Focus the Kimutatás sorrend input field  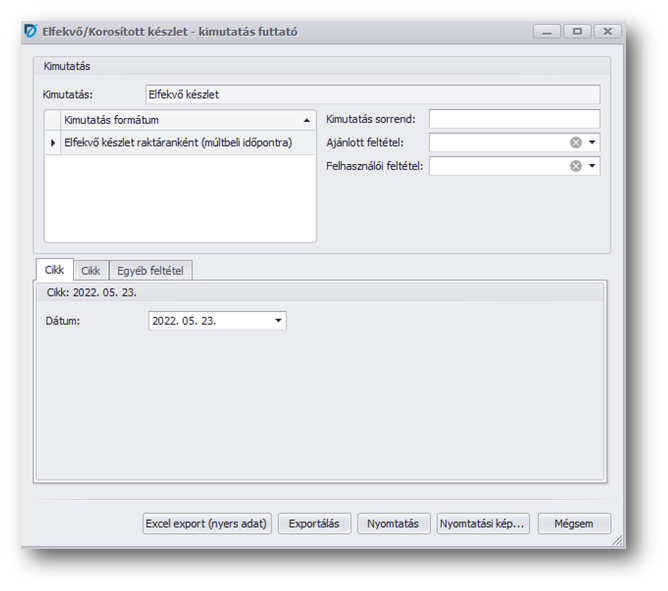point(514,120)
